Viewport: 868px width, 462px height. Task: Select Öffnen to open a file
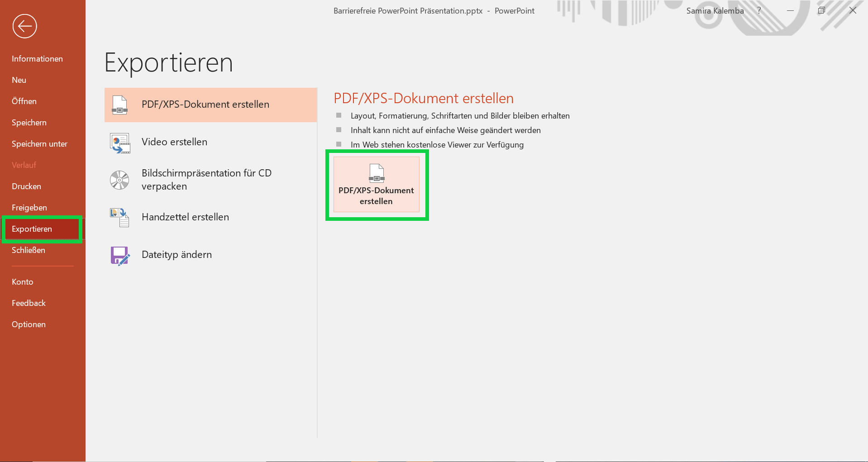coord(24,101)
